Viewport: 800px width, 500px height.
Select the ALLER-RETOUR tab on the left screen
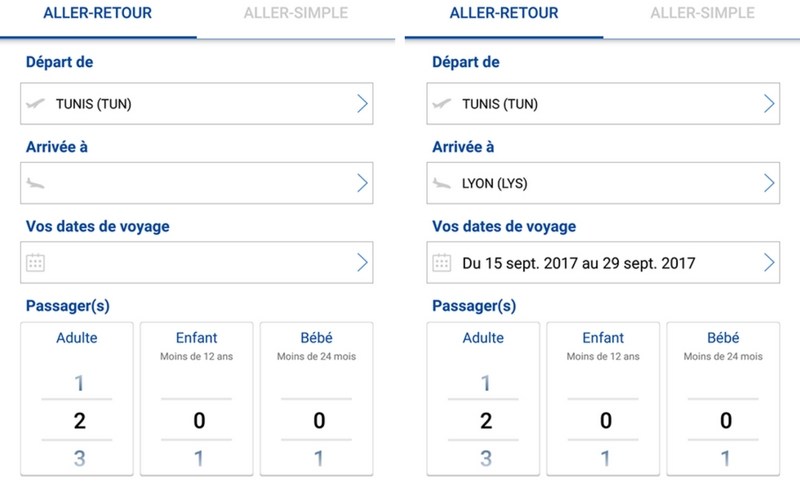[x=98, y=13]
